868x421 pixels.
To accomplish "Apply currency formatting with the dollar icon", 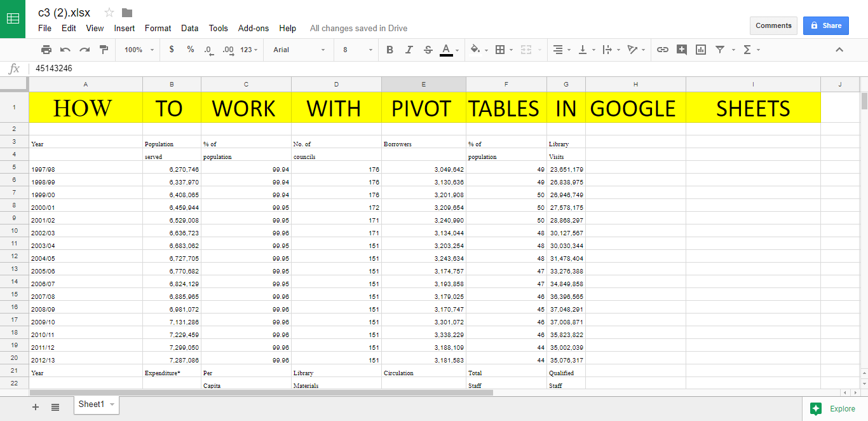I will 171,50.
